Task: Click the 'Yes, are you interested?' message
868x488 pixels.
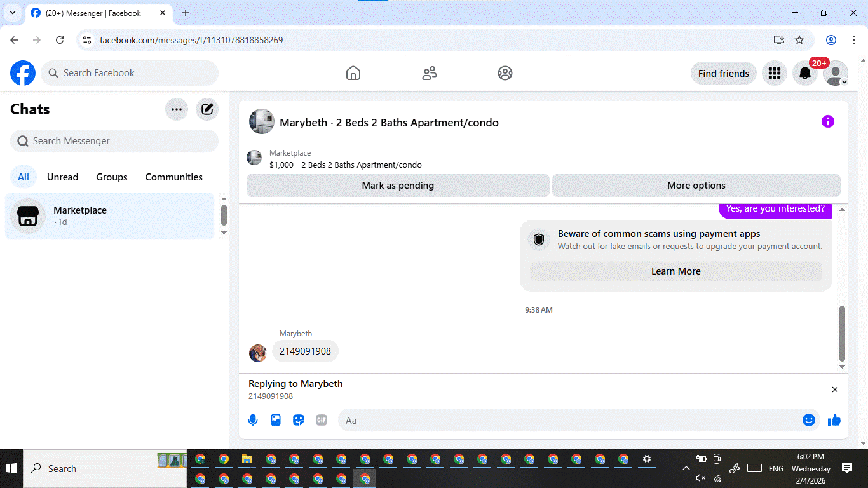Action: point(775,210)
